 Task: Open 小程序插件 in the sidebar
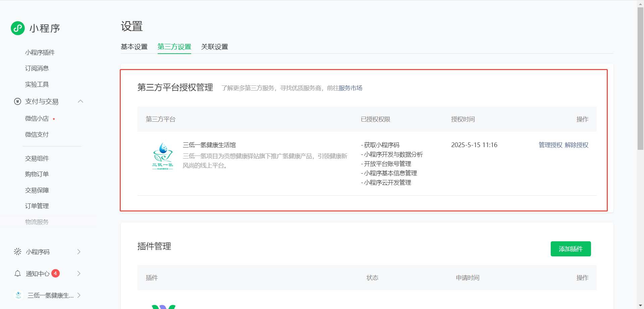point(40,52)
